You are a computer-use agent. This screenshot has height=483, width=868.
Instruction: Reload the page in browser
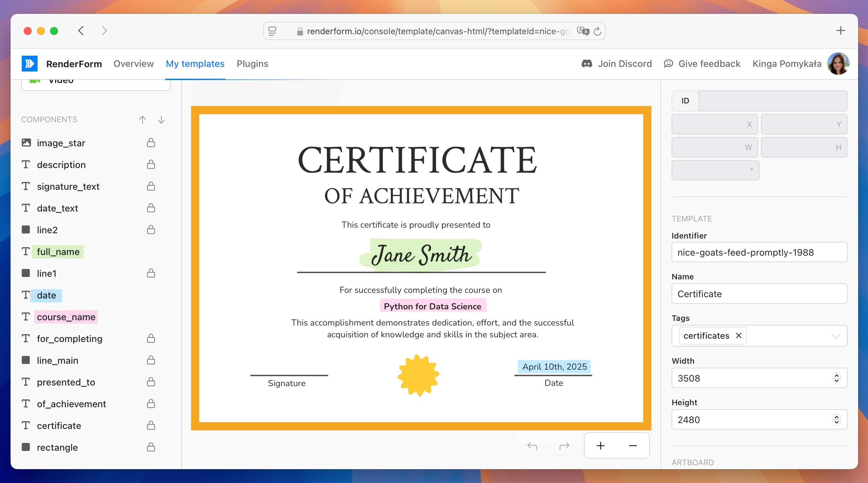[x=597, y=31]
